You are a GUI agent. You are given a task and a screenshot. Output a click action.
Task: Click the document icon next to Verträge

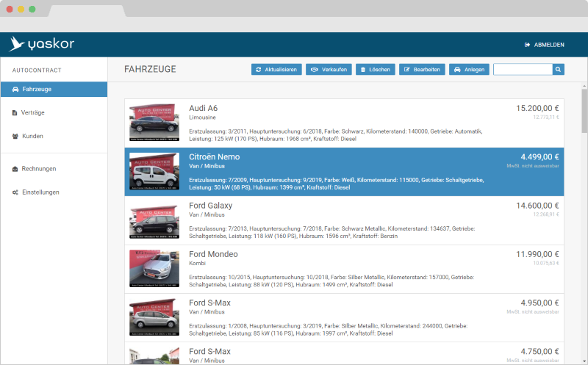pos(15,113)
